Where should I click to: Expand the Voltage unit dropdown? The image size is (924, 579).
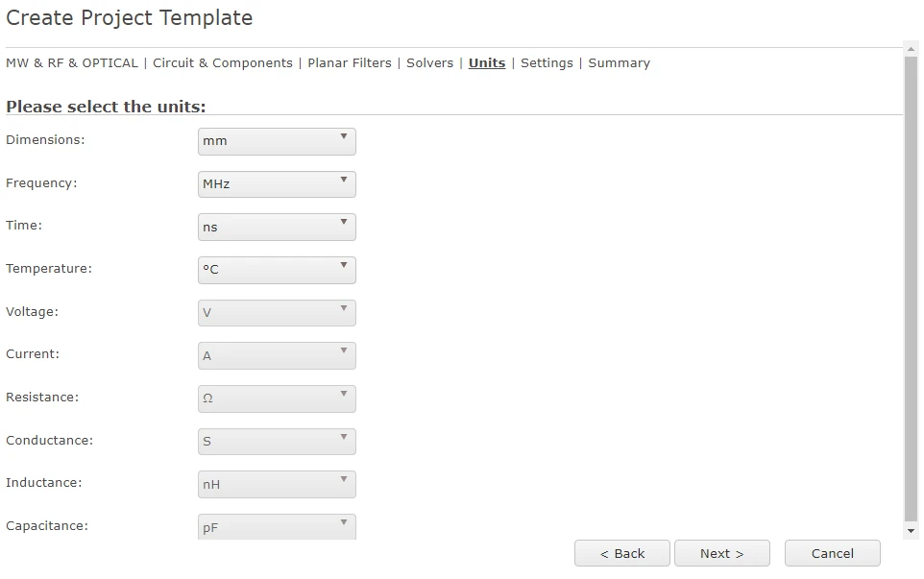coord(277,313)
